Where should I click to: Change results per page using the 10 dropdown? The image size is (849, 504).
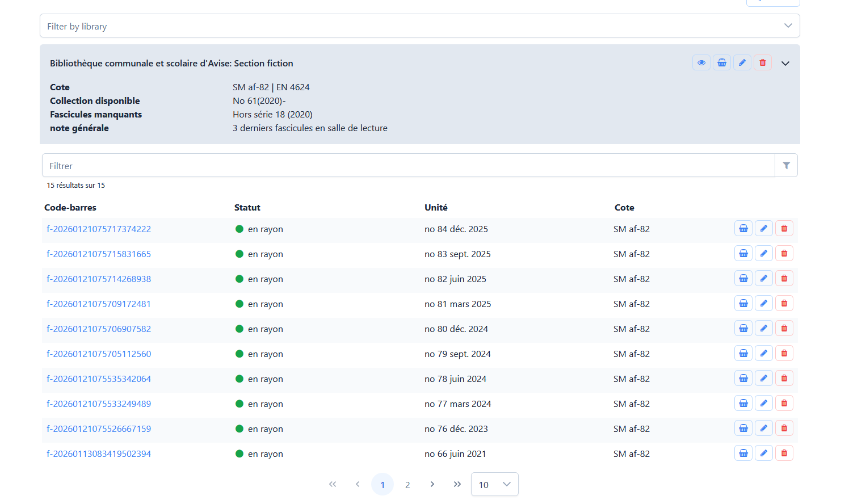494,484
